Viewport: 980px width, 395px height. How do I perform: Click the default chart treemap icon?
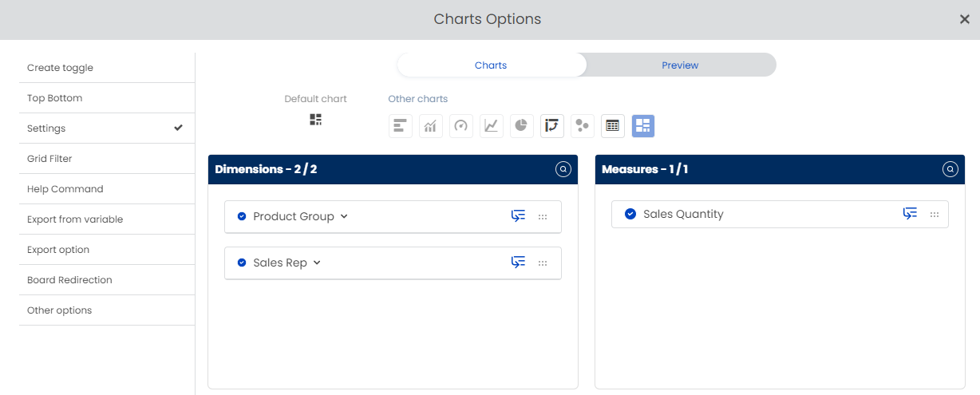point(316,120)
